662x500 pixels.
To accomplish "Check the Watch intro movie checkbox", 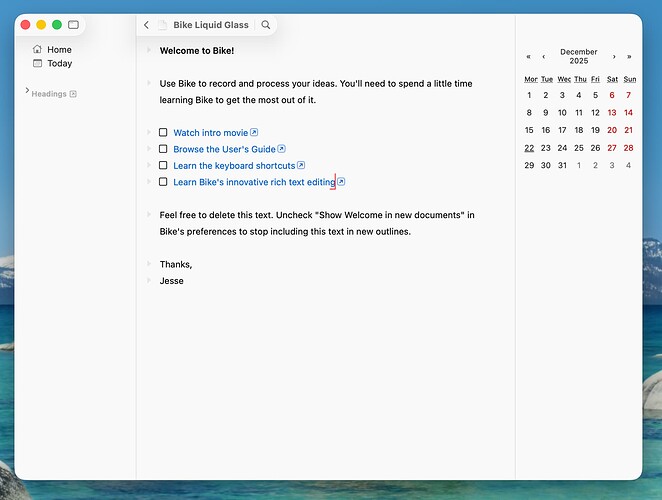I will pos(163,132).
